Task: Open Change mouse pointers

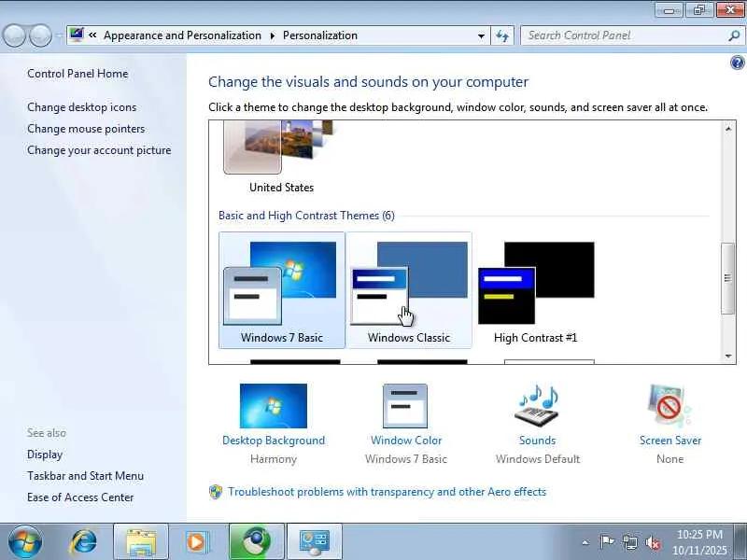Action: 86,129
